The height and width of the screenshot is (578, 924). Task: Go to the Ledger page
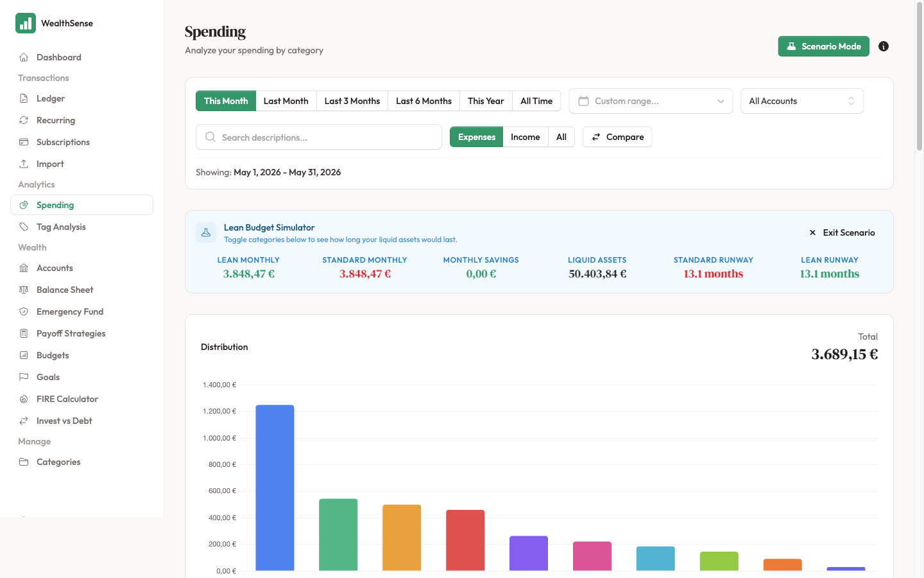pyautogui.click(x=81, y=98)
